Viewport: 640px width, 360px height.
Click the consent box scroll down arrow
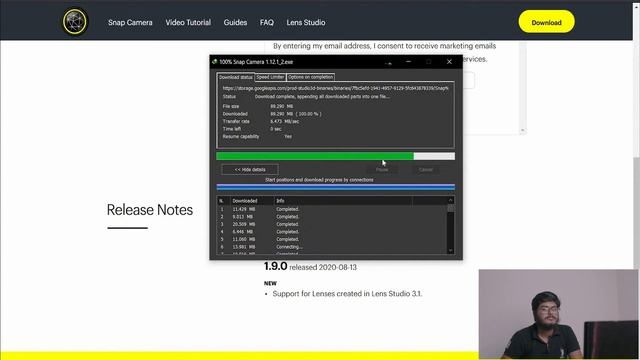tap(522, 131)
